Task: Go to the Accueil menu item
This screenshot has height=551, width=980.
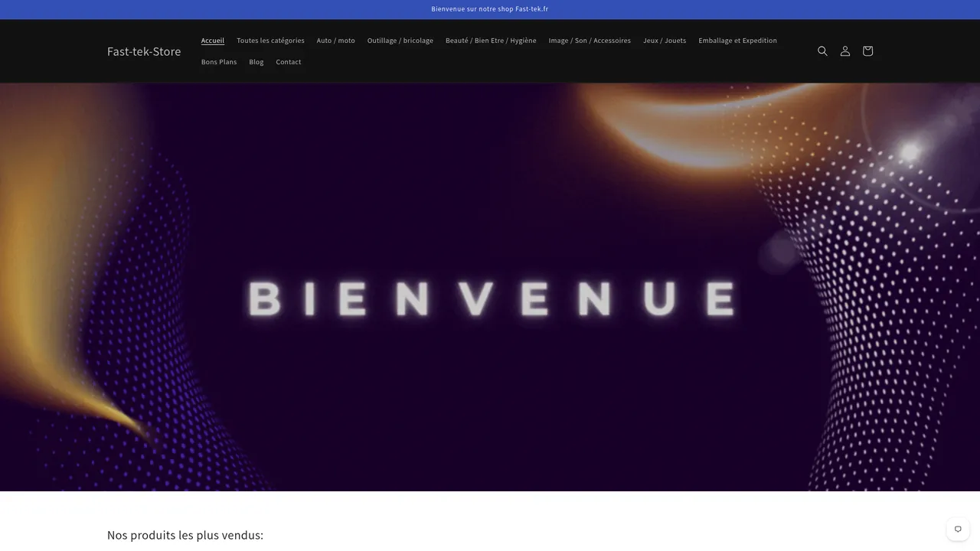Action: (213, 41)
